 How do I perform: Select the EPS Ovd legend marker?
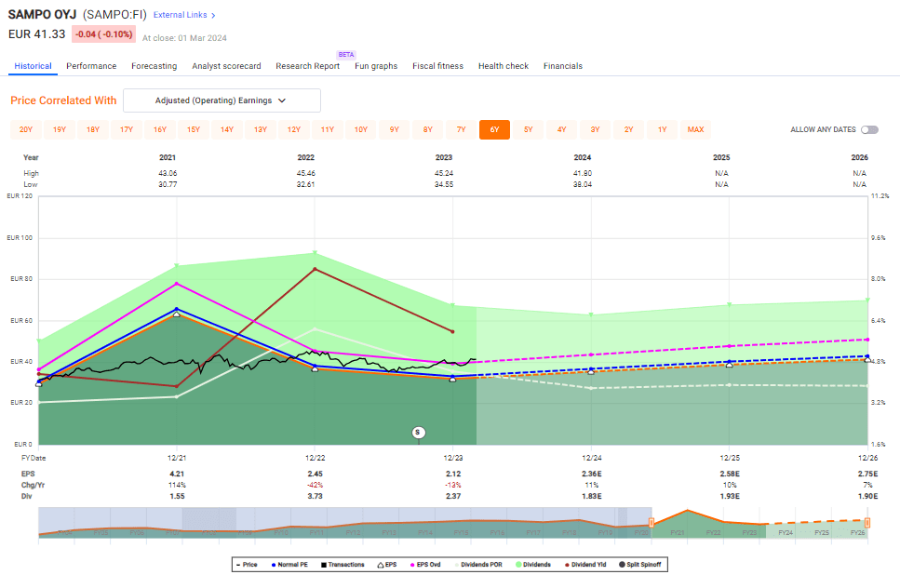tap(414, 564)
